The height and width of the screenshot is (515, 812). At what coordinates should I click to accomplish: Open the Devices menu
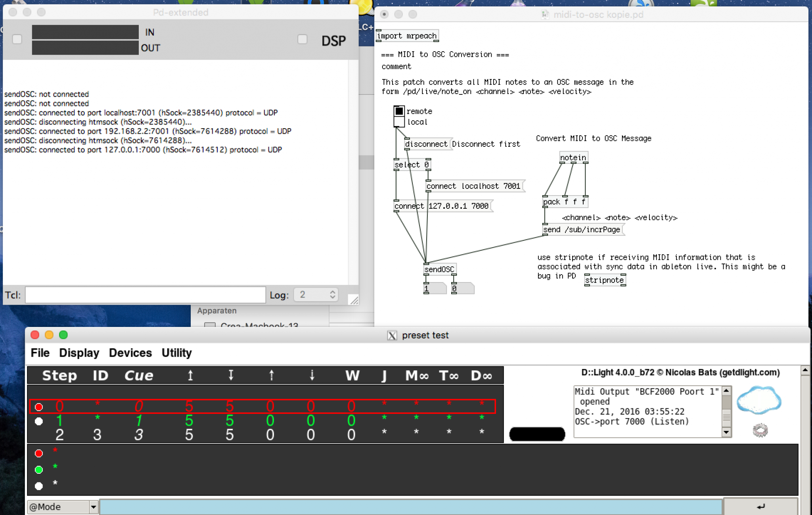tap(130, 353)
